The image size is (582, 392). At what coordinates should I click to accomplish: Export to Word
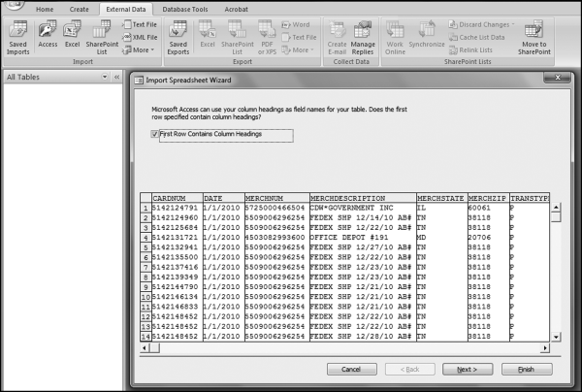tap(296, 24)
